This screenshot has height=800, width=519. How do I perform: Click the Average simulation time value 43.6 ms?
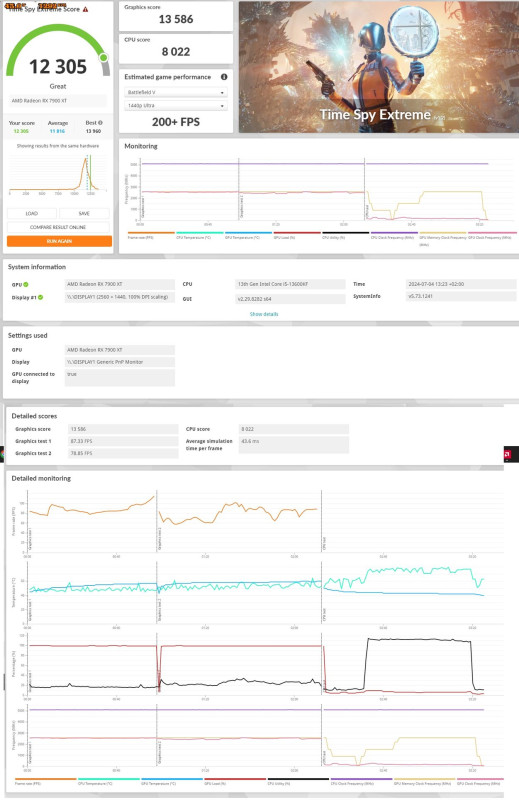click(294, 444)
